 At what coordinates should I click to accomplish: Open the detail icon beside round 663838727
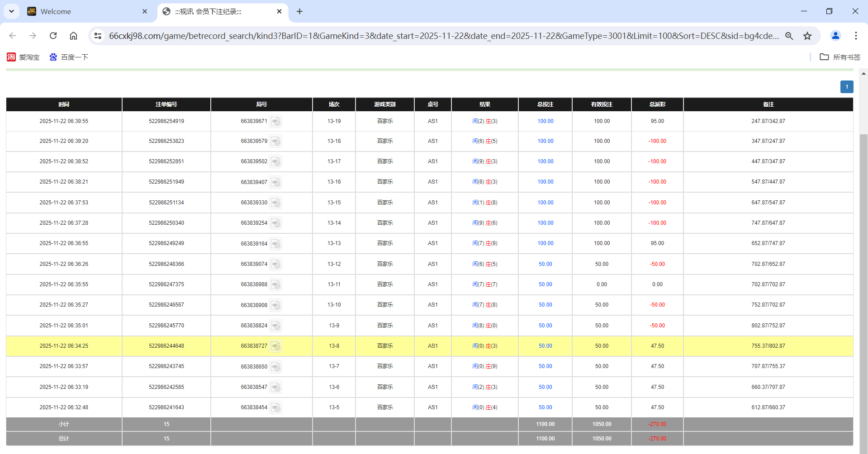275,346
